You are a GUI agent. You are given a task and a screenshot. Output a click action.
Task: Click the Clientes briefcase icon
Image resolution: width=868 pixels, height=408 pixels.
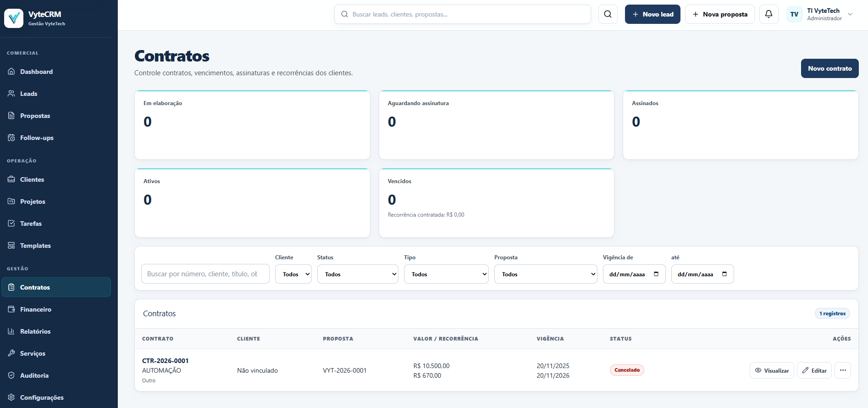click(x=11, y=179)
